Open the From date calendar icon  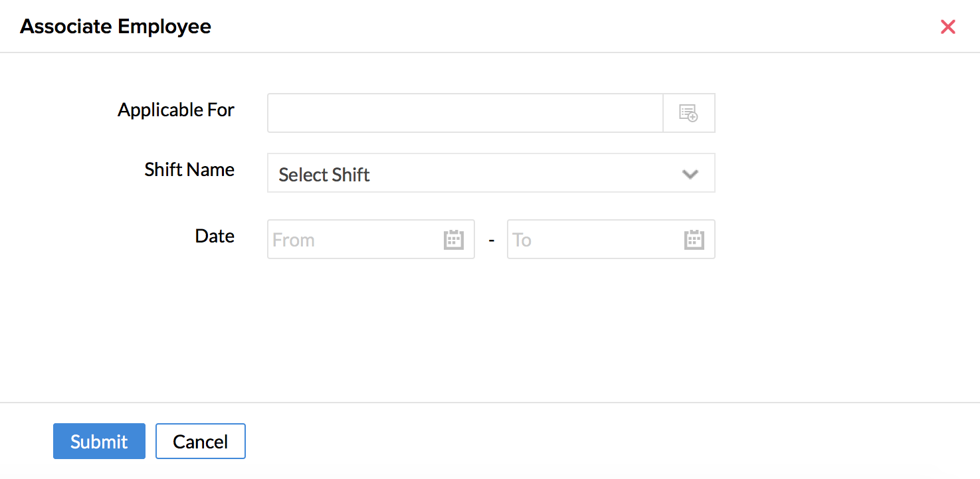tap(453, 240)
